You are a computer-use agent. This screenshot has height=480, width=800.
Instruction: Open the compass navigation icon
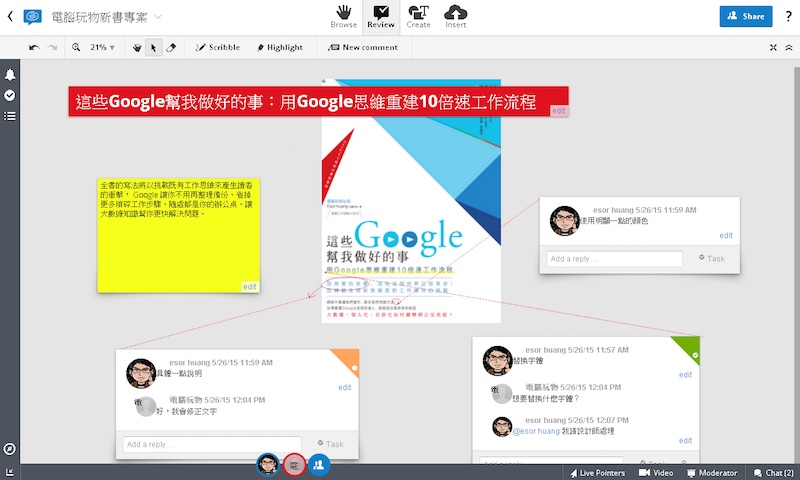click(10, 449)
